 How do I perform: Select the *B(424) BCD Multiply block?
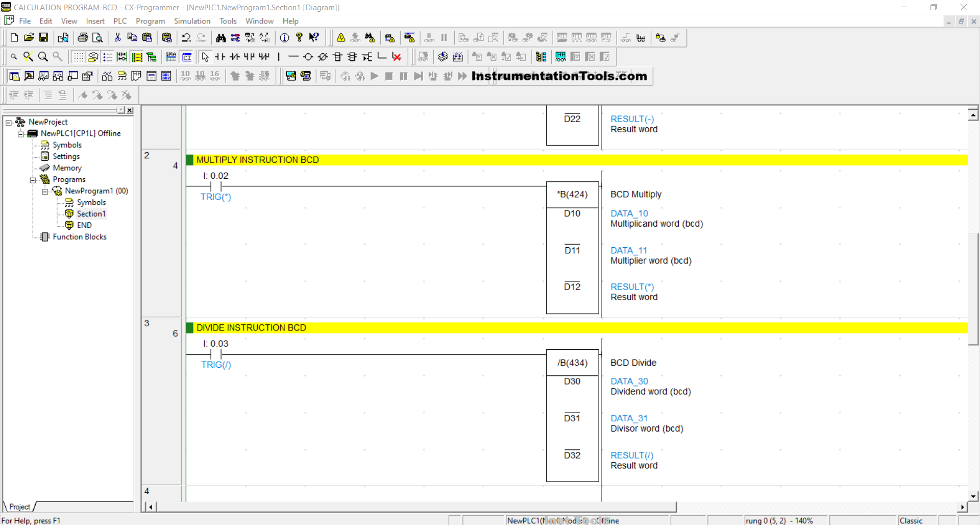pos(572,248)
